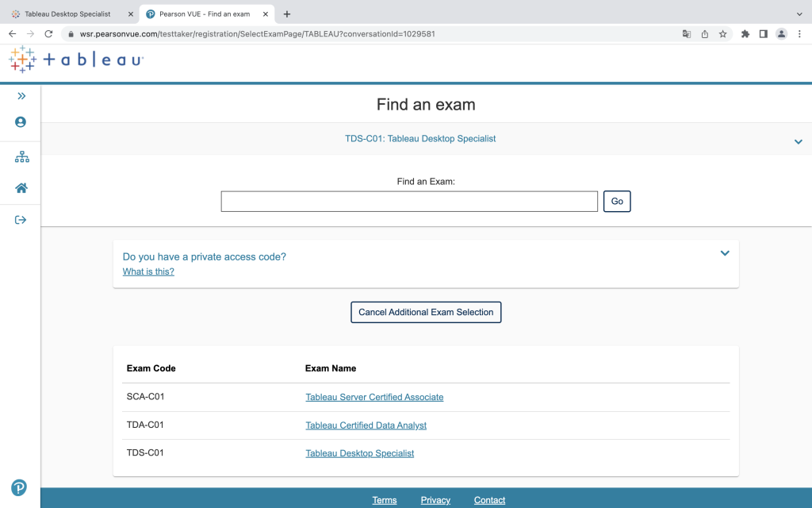Viewport: 812px width, 508px height.
Task: Share this page using share icon
Action: 705,34
